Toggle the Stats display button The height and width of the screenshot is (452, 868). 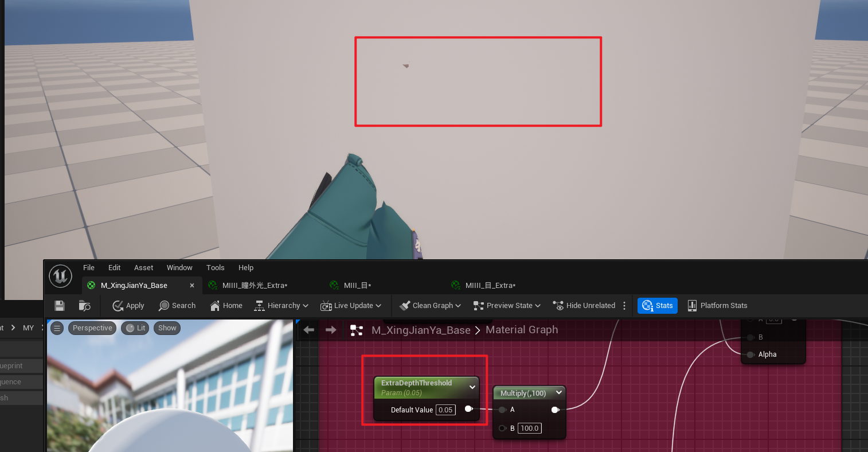click(x=658, y=306)
